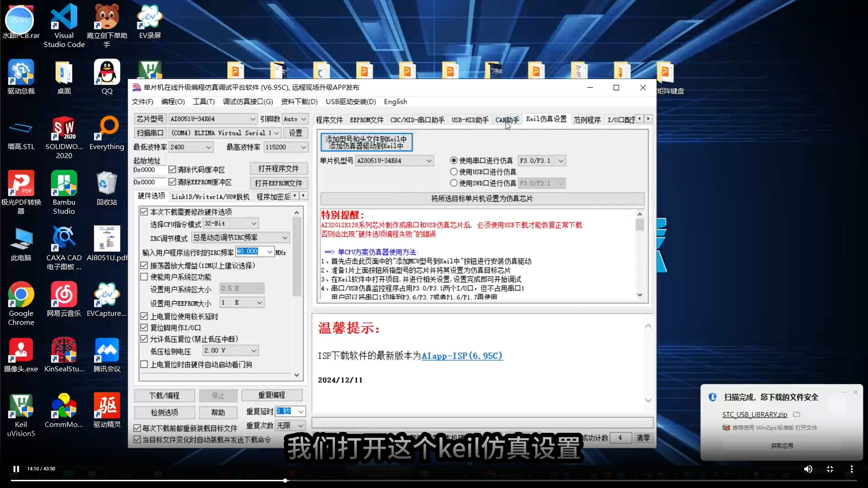This screenshot has width=868, height=488.
Task: Click the video progress bar
Action: click(285, 480)
